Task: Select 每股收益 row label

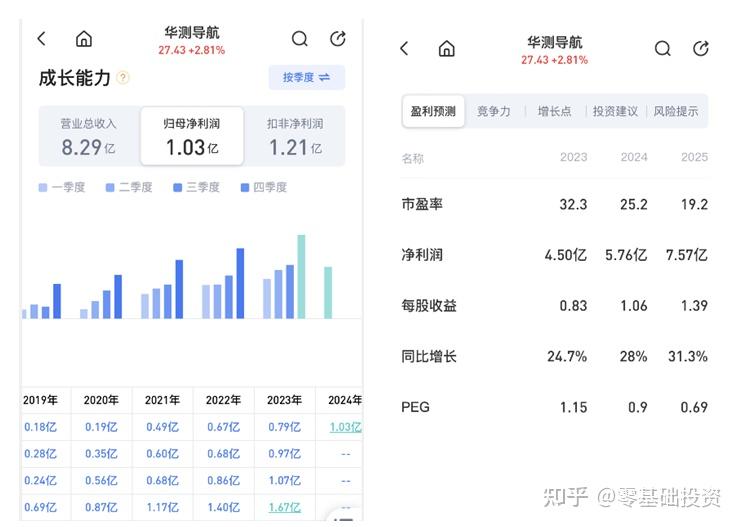Action: pyautogui.click(x=429, y=306)
